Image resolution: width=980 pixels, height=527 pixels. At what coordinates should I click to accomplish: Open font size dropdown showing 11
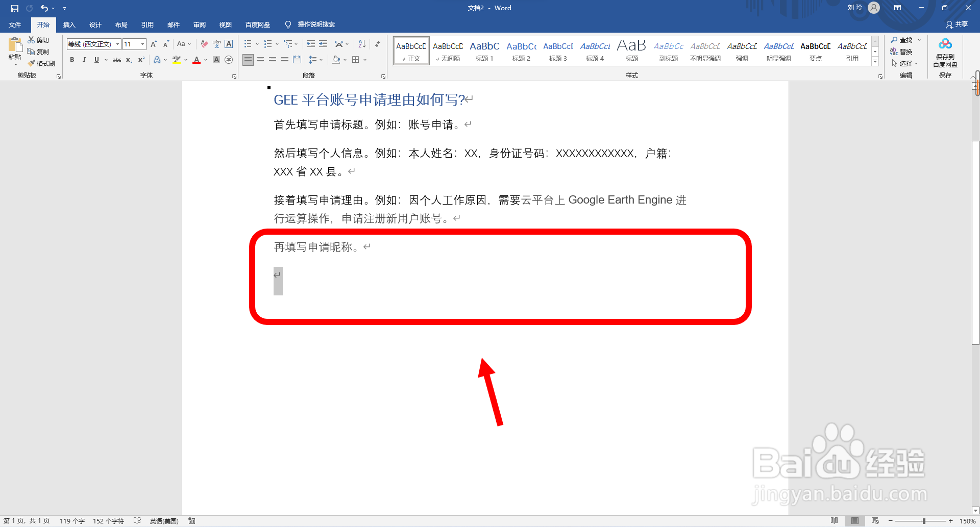point(142,44)
